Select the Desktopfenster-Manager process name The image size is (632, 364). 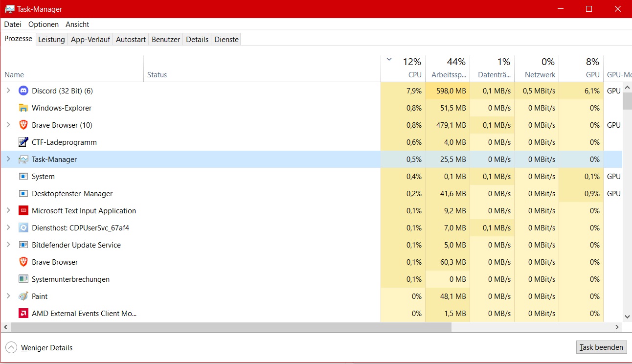point(72,193)
